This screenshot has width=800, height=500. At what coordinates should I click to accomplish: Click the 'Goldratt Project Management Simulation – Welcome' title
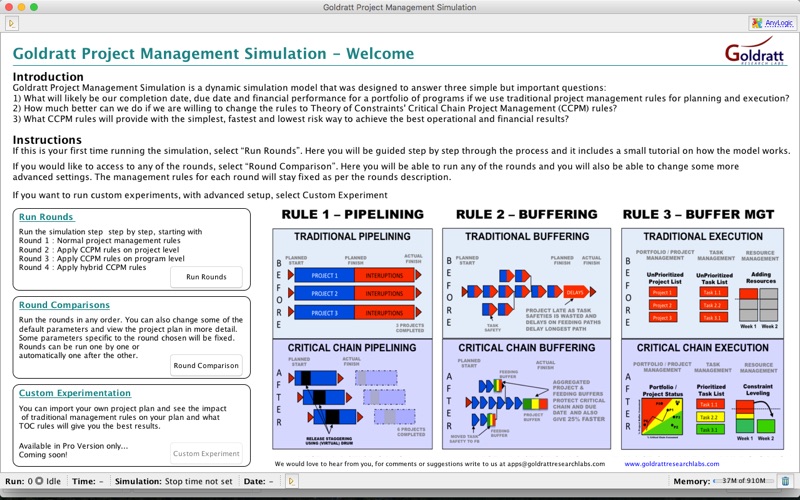[213, 54]
